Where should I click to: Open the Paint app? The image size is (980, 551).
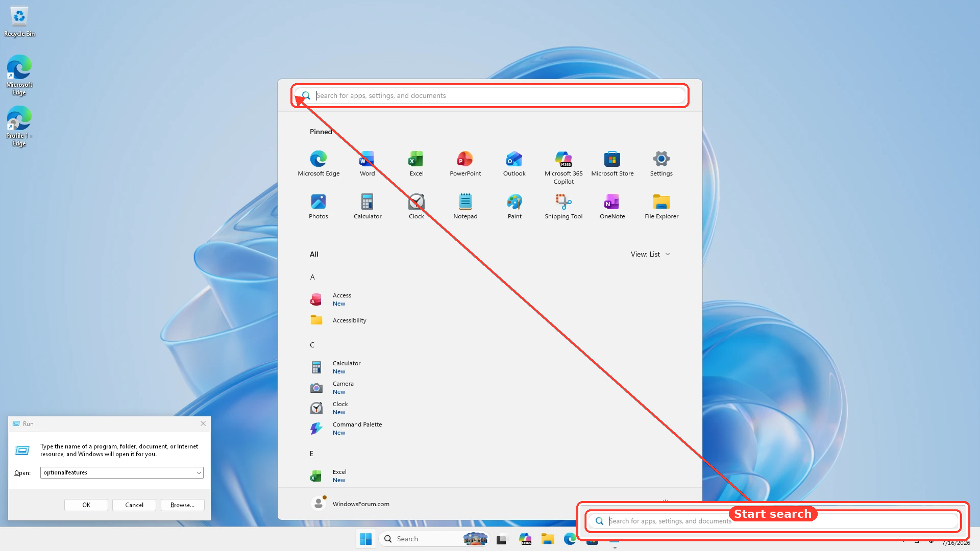pos(514,207)
